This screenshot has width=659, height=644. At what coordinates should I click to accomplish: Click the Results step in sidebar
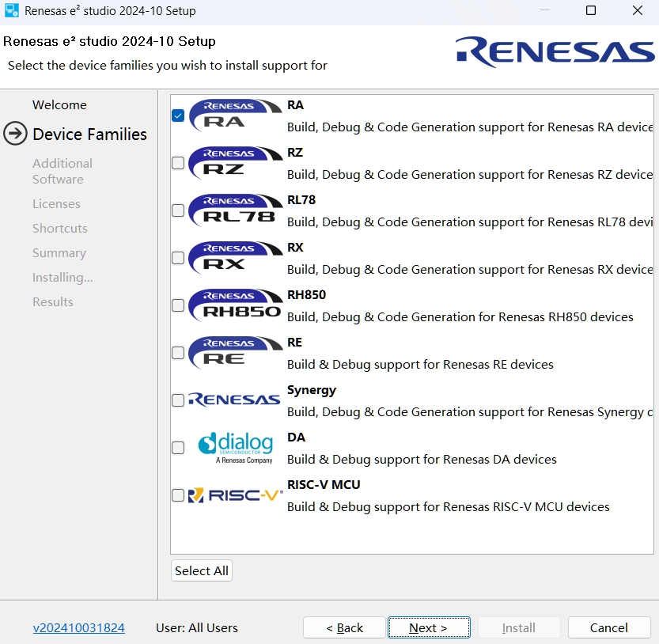point(53,301)
